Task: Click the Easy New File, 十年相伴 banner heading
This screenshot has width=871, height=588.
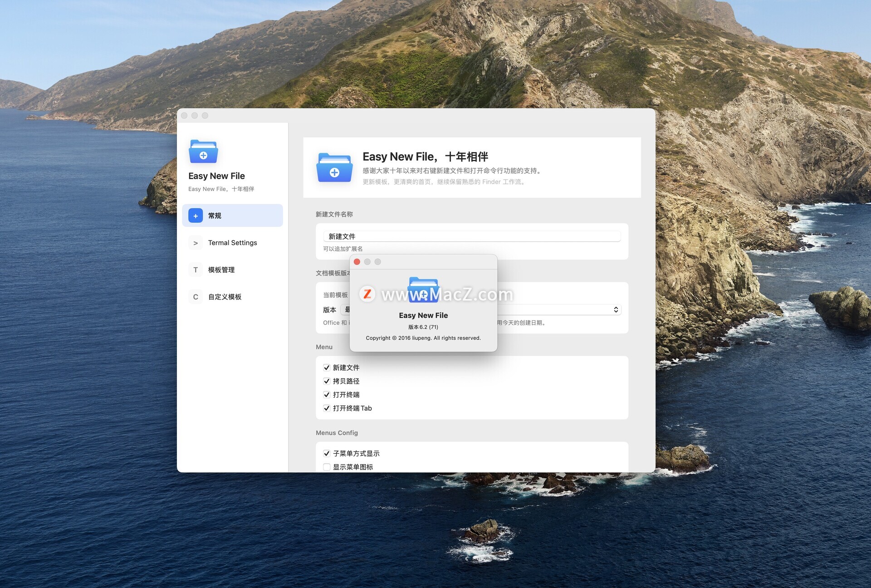Action: (x=426, y=157)
